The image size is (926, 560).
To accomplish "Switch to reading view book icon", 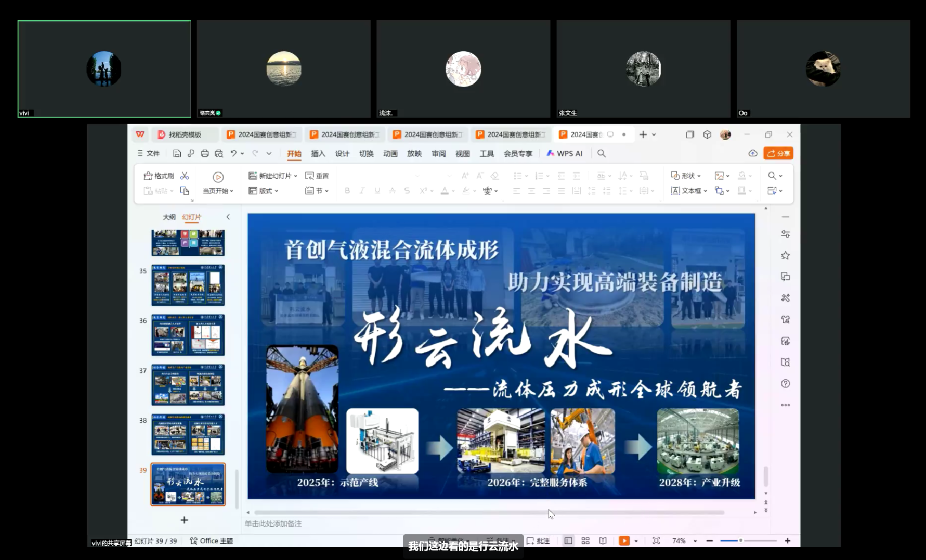I will [603, 541].
